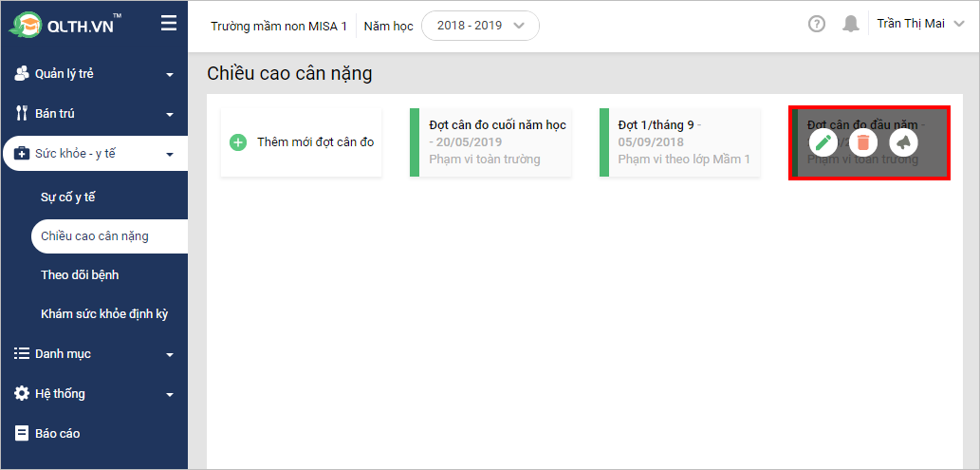Open Theo dõi bệnh submenu item
Image resolution: width=980 pixels, height=470 pixels.
tap(80, 275)
